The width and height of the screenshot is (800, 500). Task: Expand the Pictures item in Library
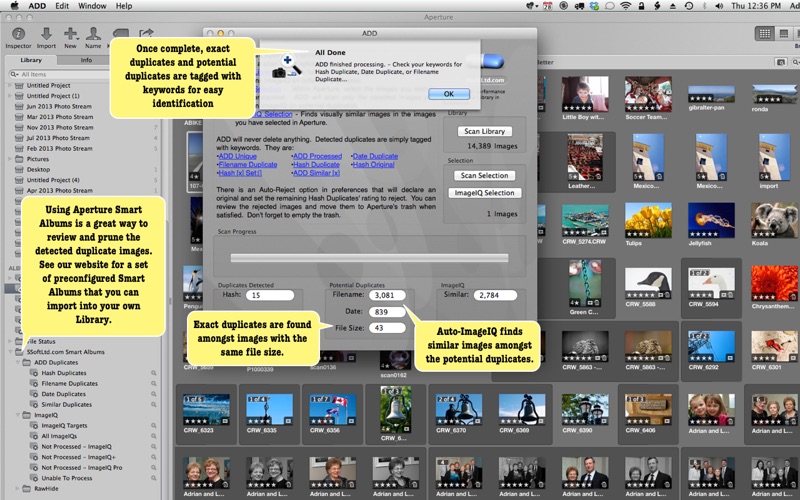[x=10, y=159]
